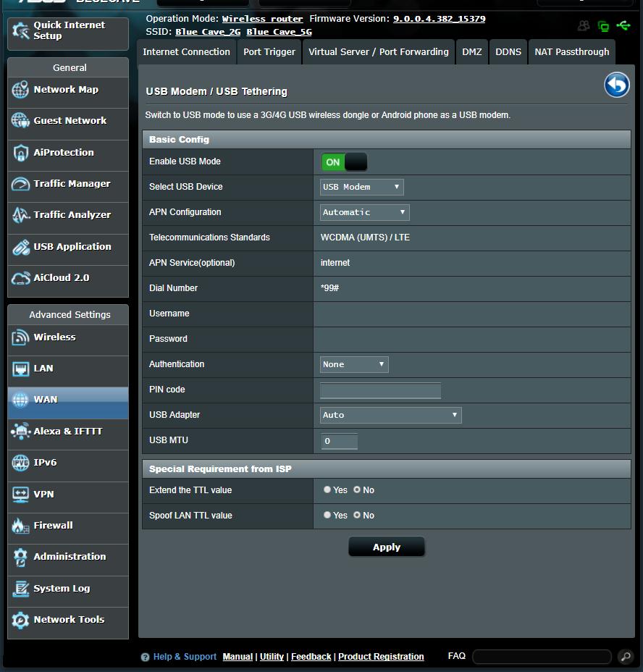Click the Dial Number value *99#

pos(329,288)
